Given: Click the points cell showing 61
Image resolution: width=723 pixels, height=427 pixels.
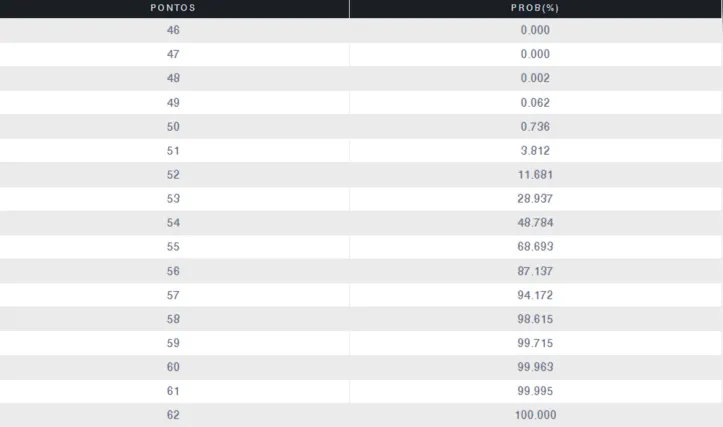Looking at the screenshot, I should coord(174,390).
